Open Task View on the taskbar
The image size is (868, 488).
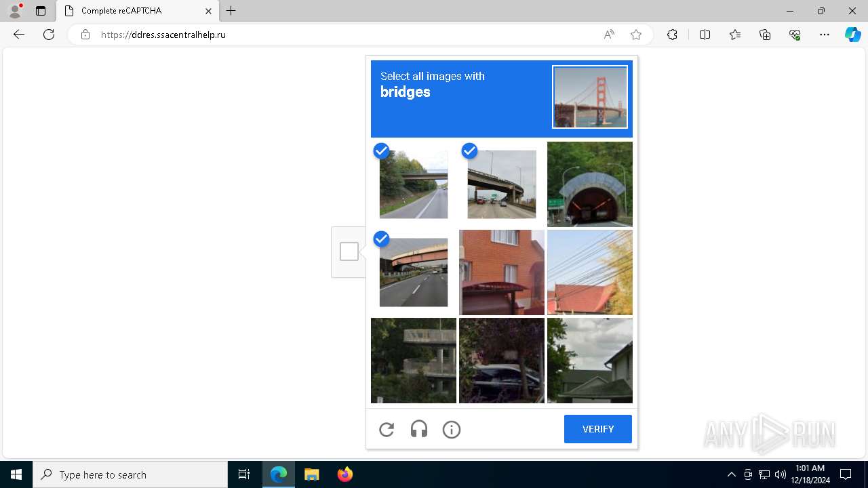point(244,474)
